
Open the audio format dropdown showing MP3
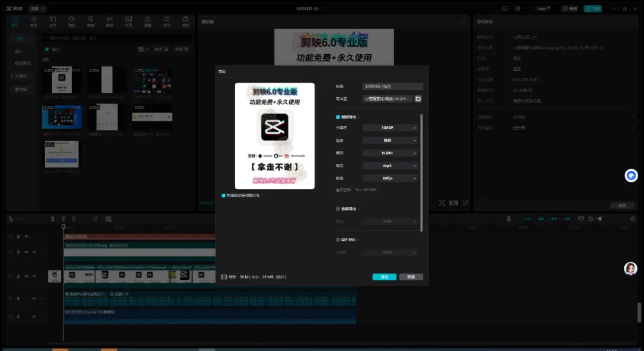click(x=390, y=222)
